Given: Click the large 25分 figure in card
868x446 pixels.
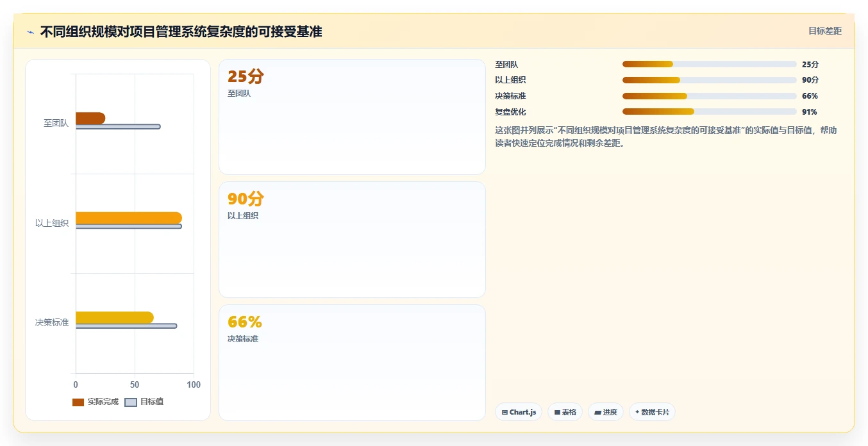Looking at the screenshot, I should [246, 76].
